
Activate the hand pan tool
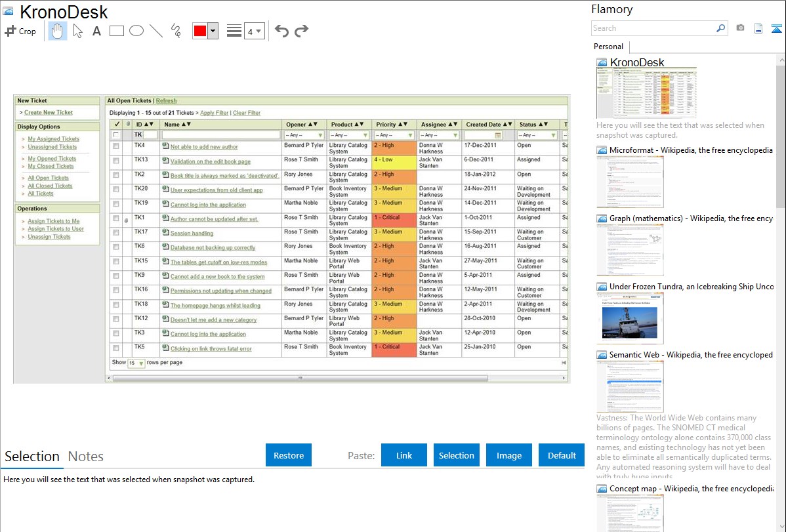pyautogui.click(x=58, y=31)
